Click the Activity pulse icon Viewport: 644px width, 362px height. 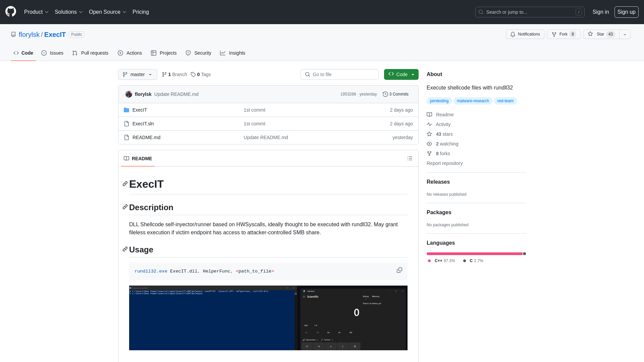pyautogui.click(x=429, y=124)
